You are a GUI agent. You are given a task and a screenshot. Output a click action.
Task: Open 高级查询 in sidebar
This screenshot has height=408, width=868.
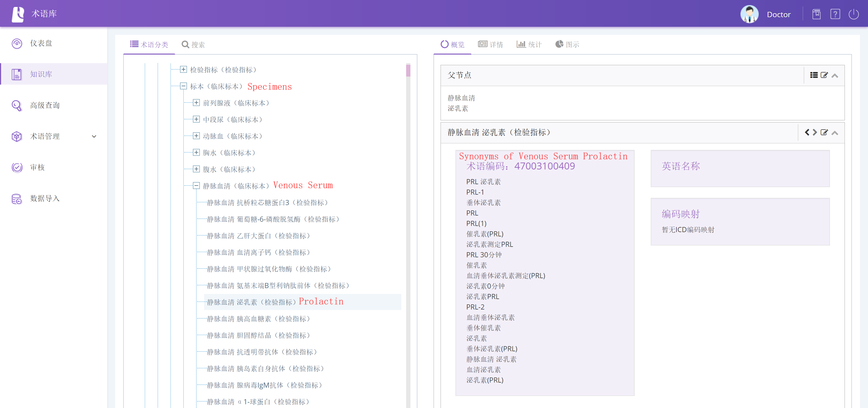click(x=54, y=105)
